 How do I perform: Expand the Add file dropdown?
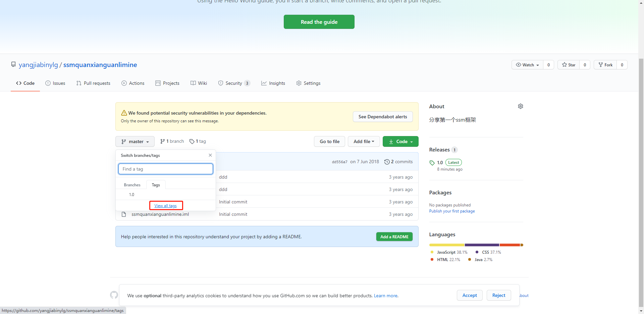click(364, 141)
